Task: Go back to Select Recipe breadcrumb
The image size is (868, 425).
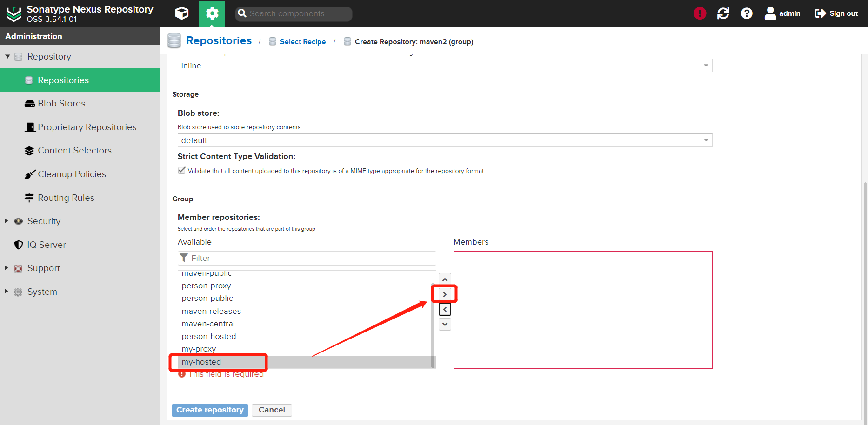Action: (302, 42)
